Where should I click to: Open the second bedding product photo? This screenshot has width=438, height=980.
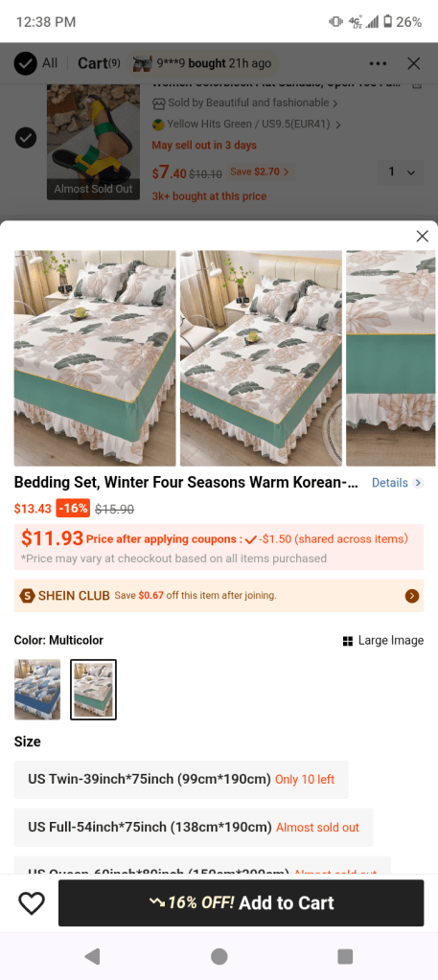pyautogui.click(x=261, y=358)
